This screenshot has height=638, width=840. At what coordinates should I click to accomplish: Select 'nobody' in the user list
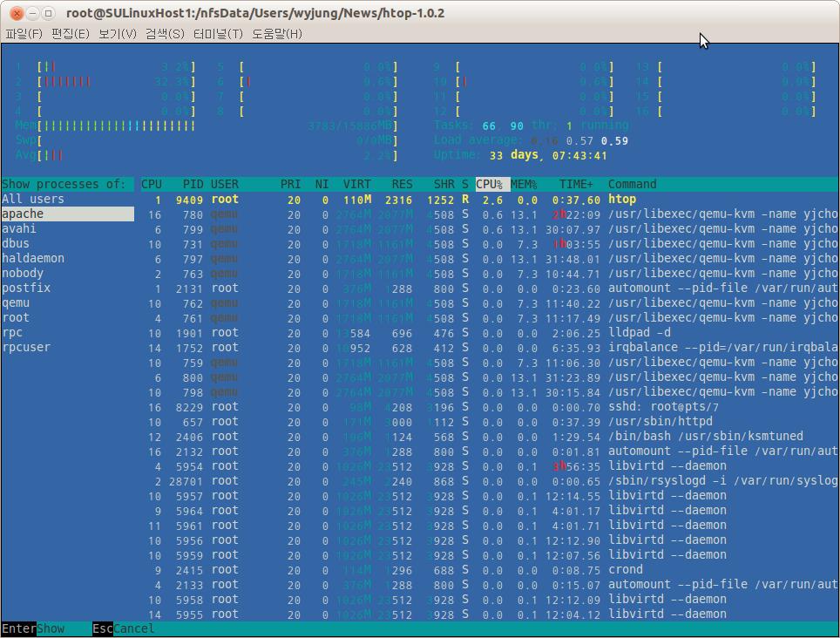(x=67, y=273)
